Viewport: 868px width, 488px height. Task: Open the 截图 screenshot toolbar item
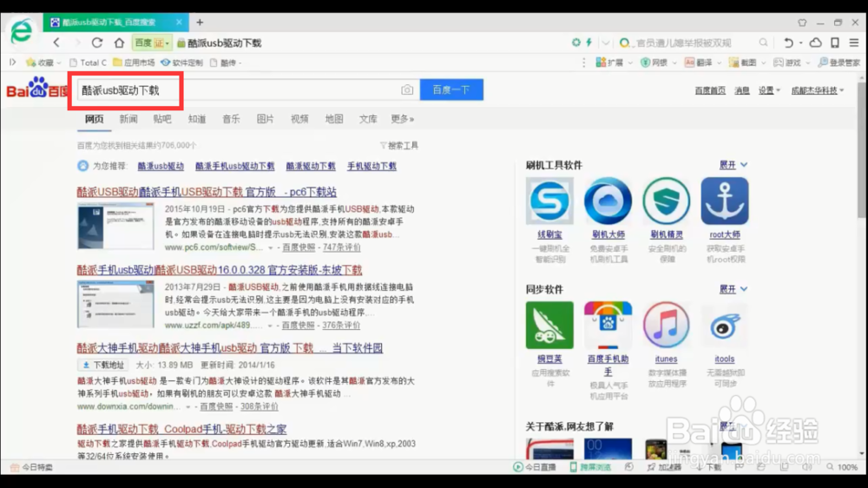(x=746, y=63)
